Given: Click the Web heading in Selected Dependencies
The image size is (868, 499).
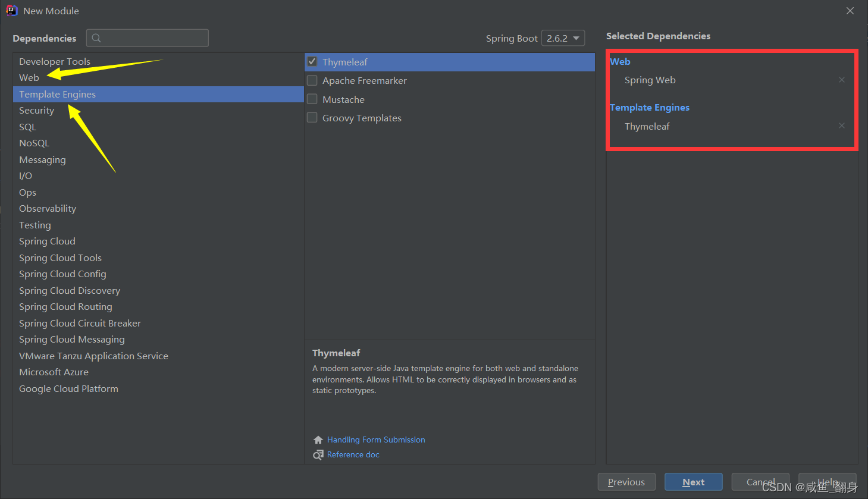Looking at the screenshot, I should coord(620,61).
